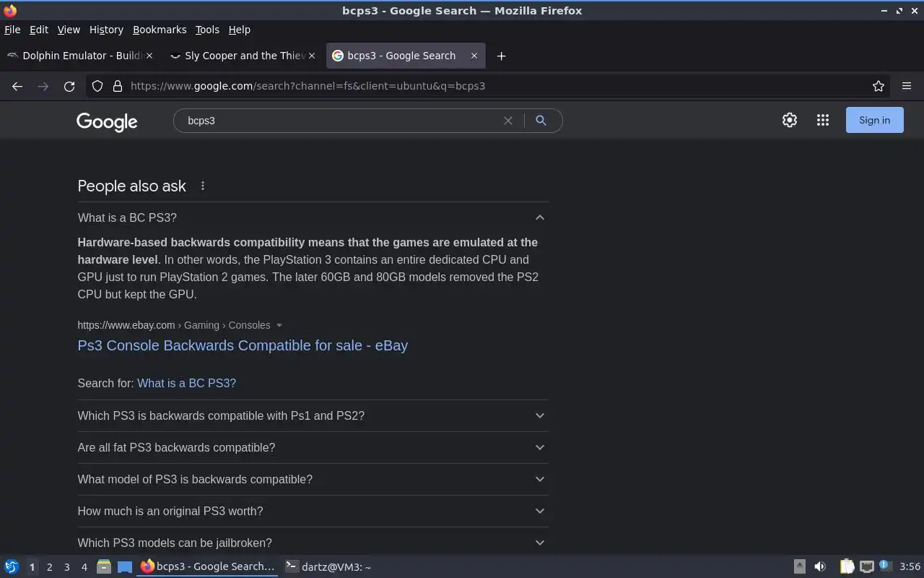Select the bcps3 Google Search tab
The width and height of the screenshot is (924, 578).
(406, 56)
